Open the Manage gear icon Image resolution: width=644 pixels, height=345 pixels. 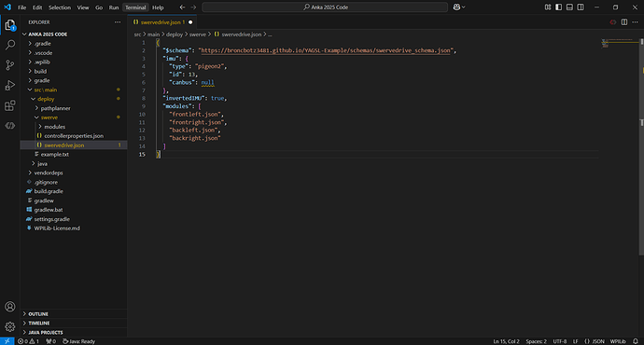point(10,326)
